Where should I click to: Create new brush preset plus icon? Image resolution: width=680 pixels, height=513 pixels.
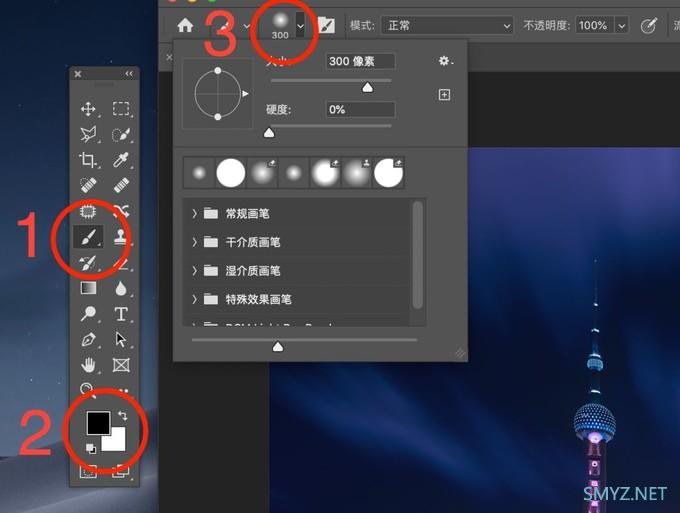(x=444, y=95)
